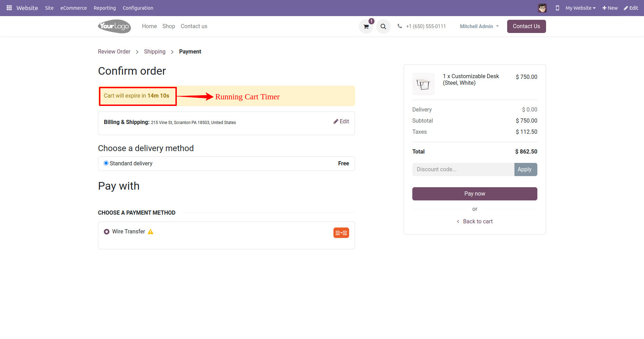Click Back to cart link
Image resolution: width=644 pixels, height=339 pixels.
(x=474, y=221)
